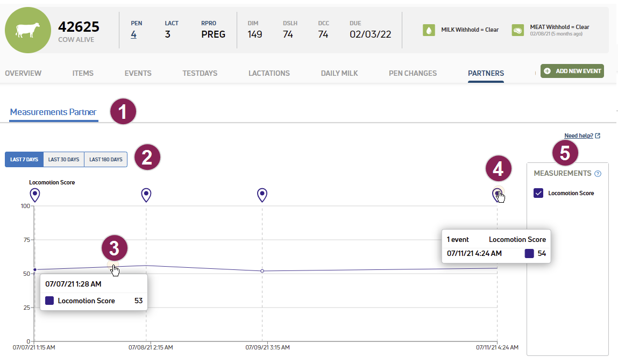Click the first Locomotion Score event pin
618x364 pixels.
[x=35, y=194]
